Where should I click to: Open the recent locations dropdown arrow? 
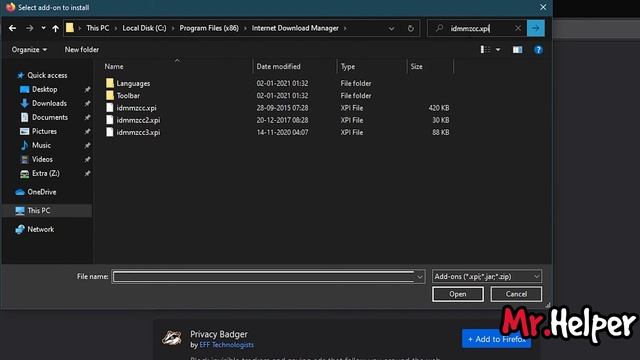tap(43, 28)
